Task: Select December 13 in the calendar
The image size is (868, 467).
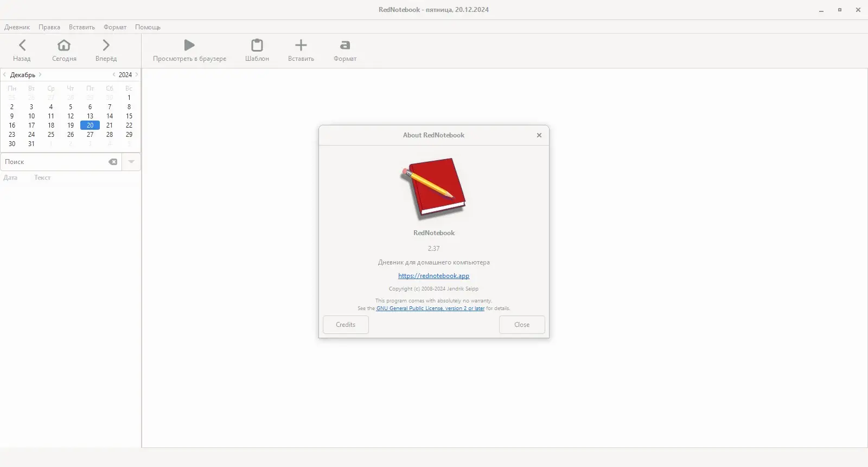Action: [90, 116]
